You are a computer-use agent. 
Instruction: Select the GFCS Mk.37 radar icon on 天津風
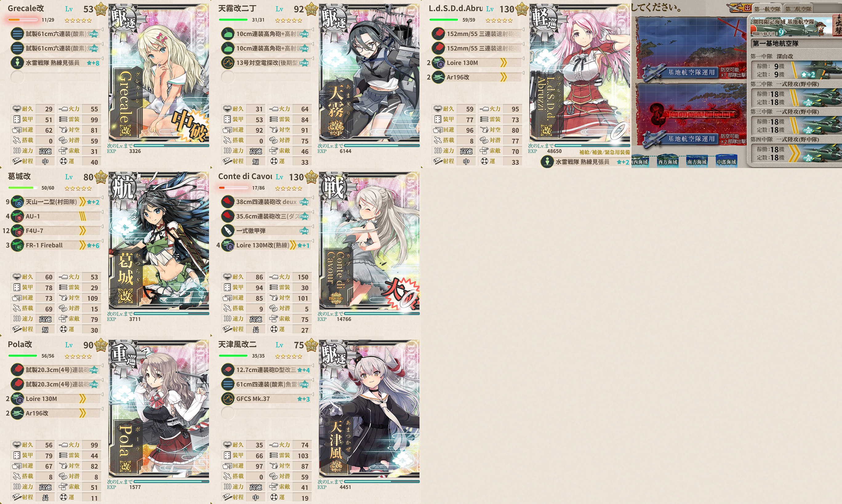click(227, 399)
